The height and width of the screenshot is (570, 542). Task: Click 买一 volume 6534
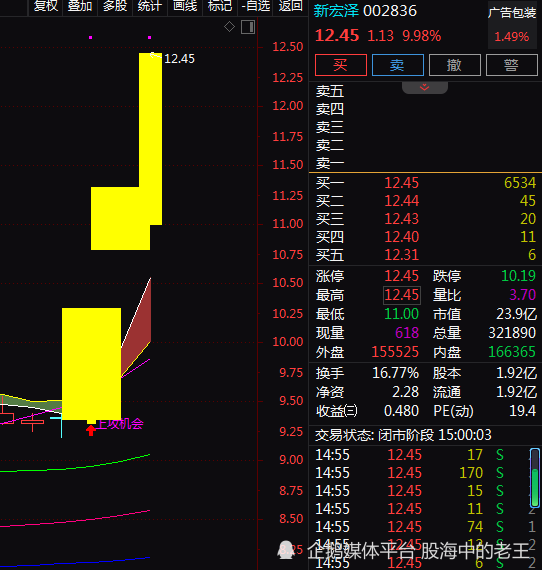click(520, 183)
